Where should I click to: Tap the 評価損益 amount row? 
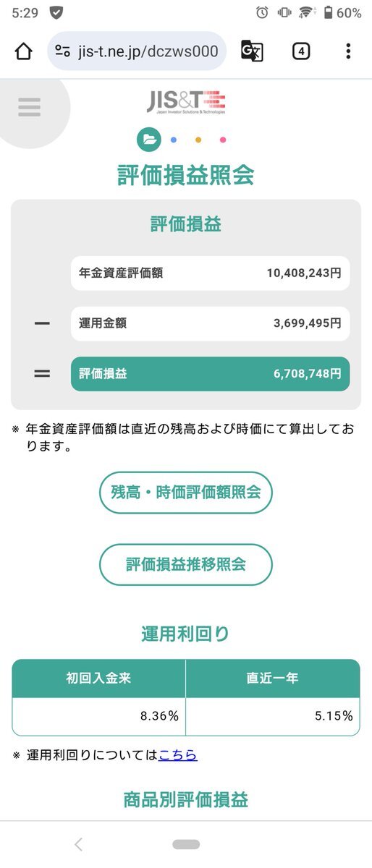[210, 374]
